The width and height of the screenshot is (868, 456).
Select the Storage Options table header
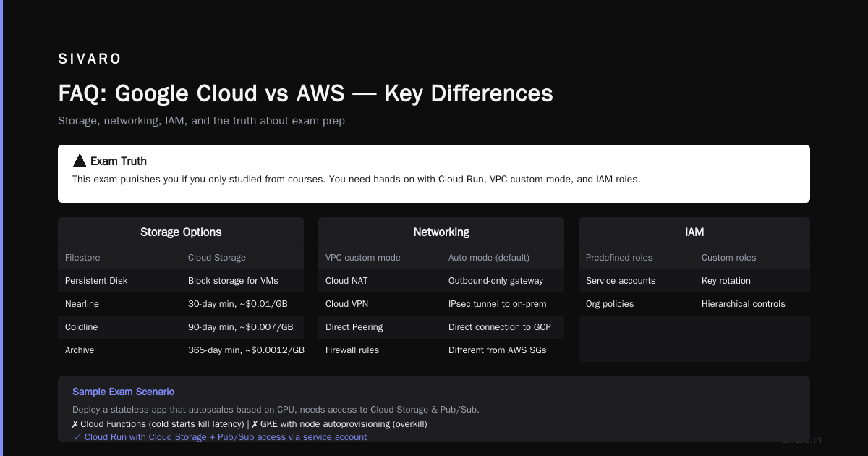point(181,232)
